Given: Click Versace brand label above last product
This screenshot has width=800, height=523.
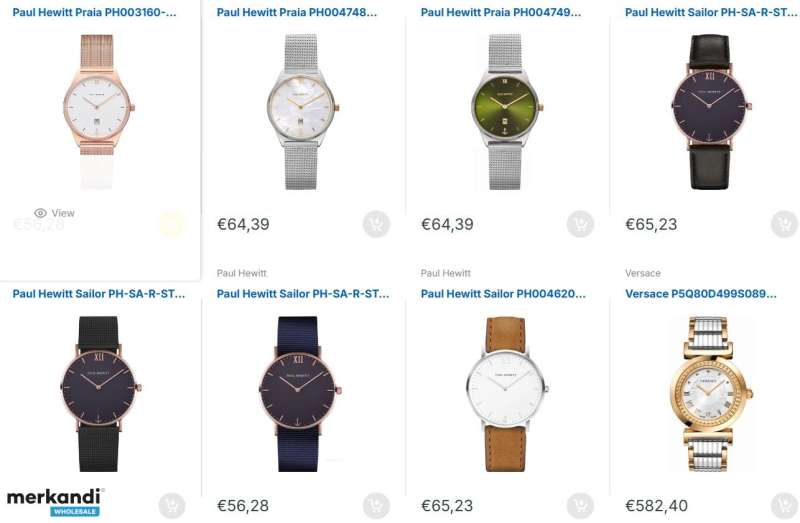Looking at the screenshot, I should pyautogui.click(x=643, y=273).
